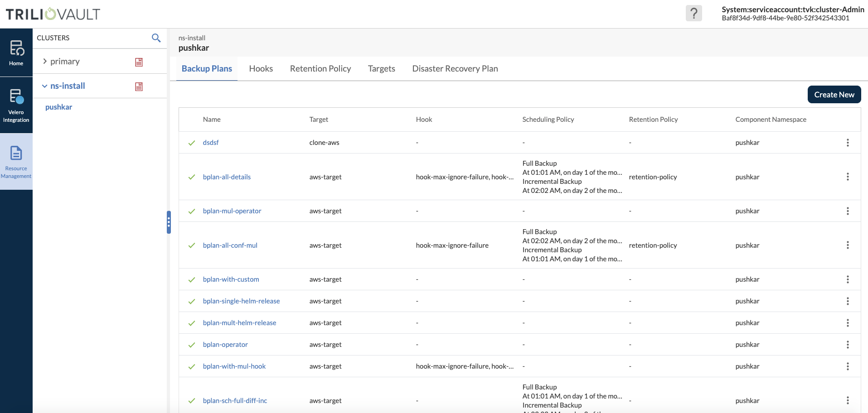Open the bplan-mul-operator backup plan link

tap(232, 211)
